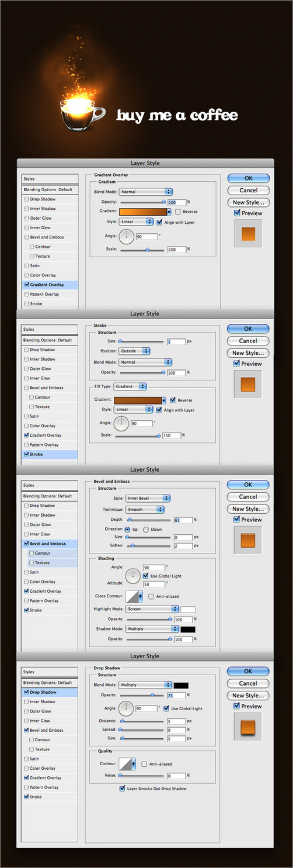Click the Angle dial in Drop Shadow Structure
The width and height of the screenshot is (293, 868).
point(127,708)
